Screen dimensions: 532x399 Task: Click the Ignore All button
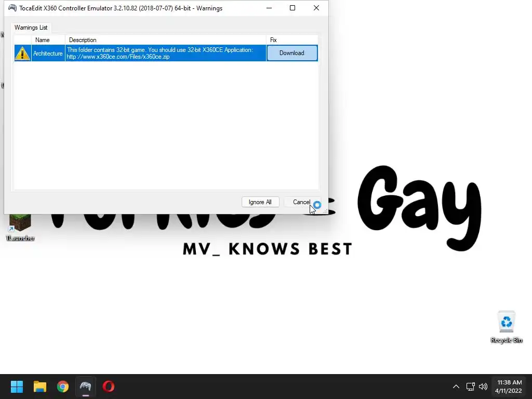click(x=260, y=202)
